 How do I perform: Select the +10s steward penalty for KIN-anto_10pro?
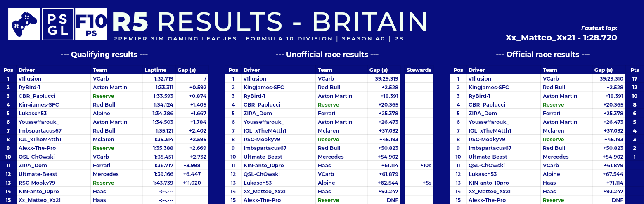tap(426, 165)
